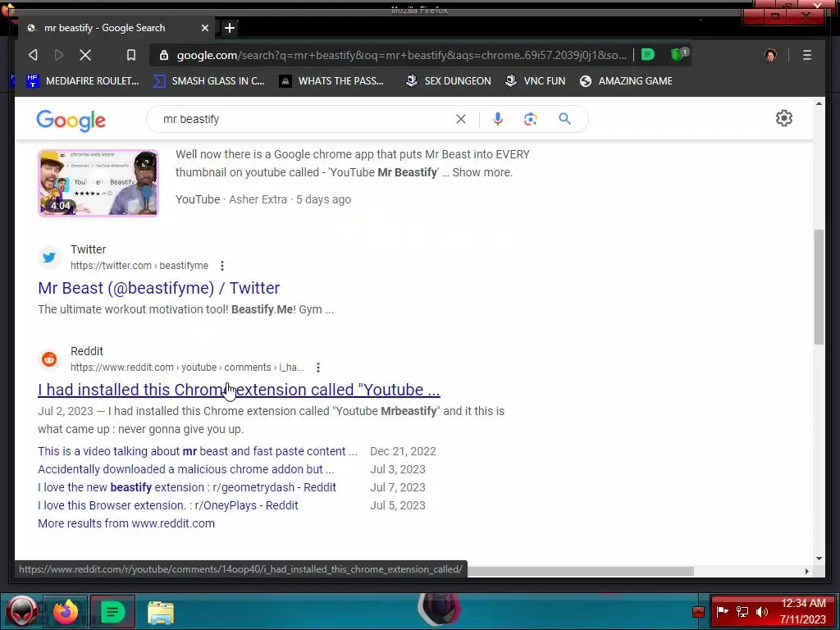
Task: Open the browser hamburger menu
Action: coord(807,55)
